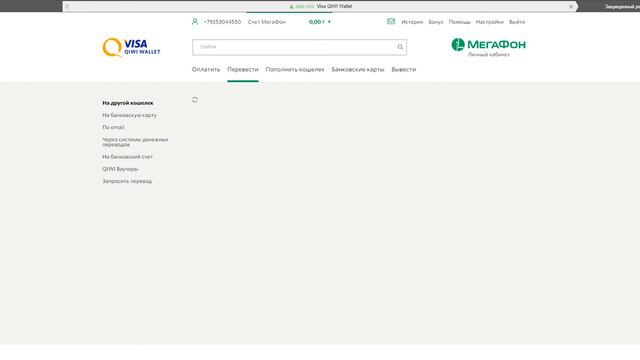Switch to Банковские карты tab

[358, 69]
